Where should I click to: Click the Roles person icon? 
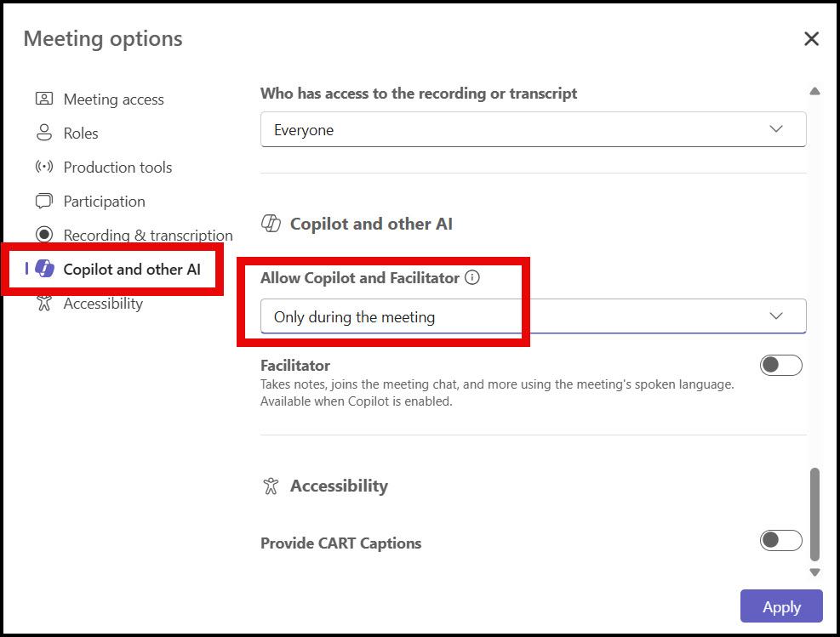44,133
